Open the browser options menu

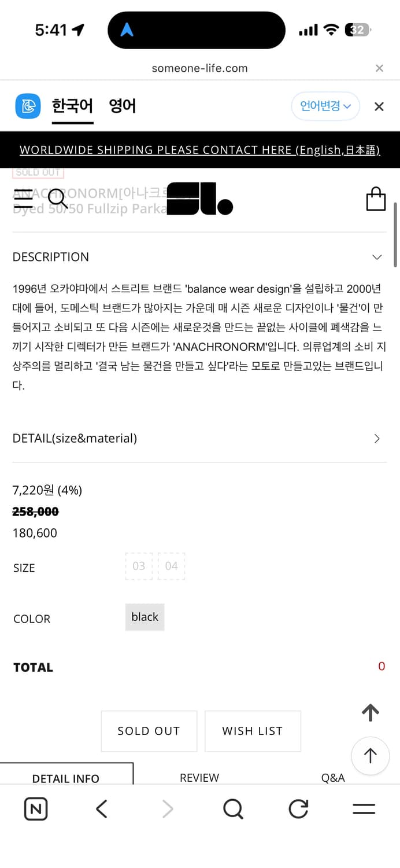pyautogui.click(x=364, y=809)
